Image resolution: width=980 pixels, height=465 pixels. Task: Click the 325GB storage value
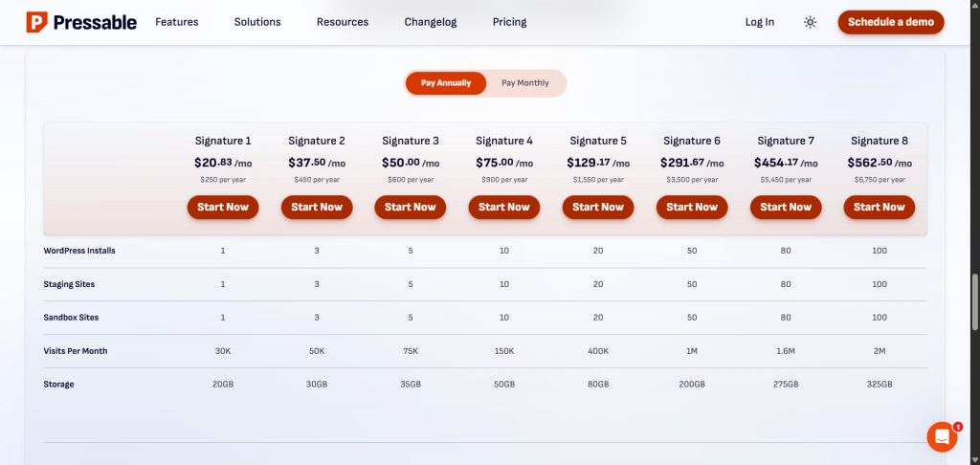pos(880,385)
